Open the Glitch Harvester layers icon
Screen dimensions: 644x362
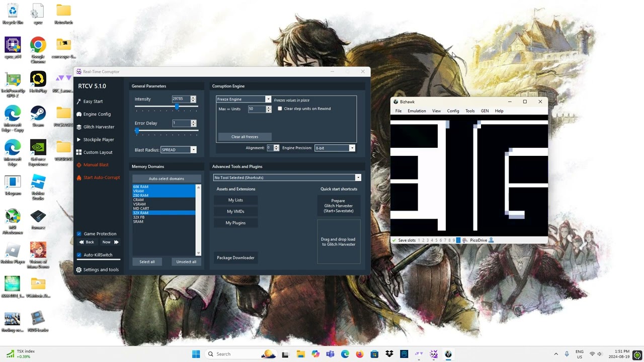(79, 127)
